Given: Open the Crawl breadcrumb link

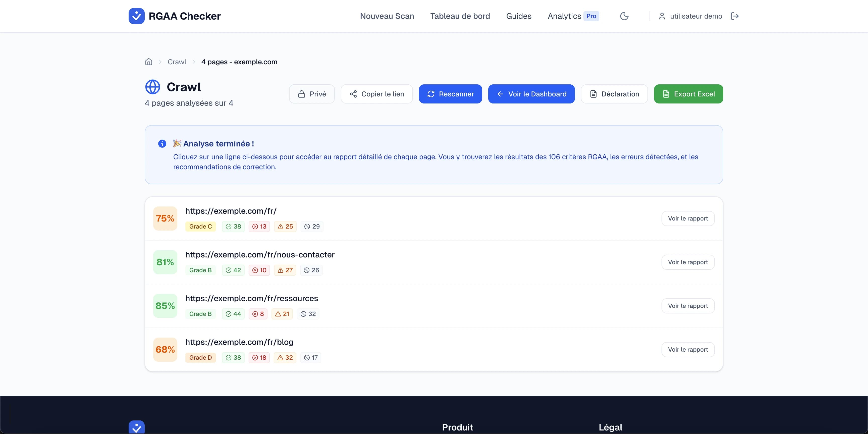Looking at the screenshot, I should pyautogui.click(x=177, y=62).
